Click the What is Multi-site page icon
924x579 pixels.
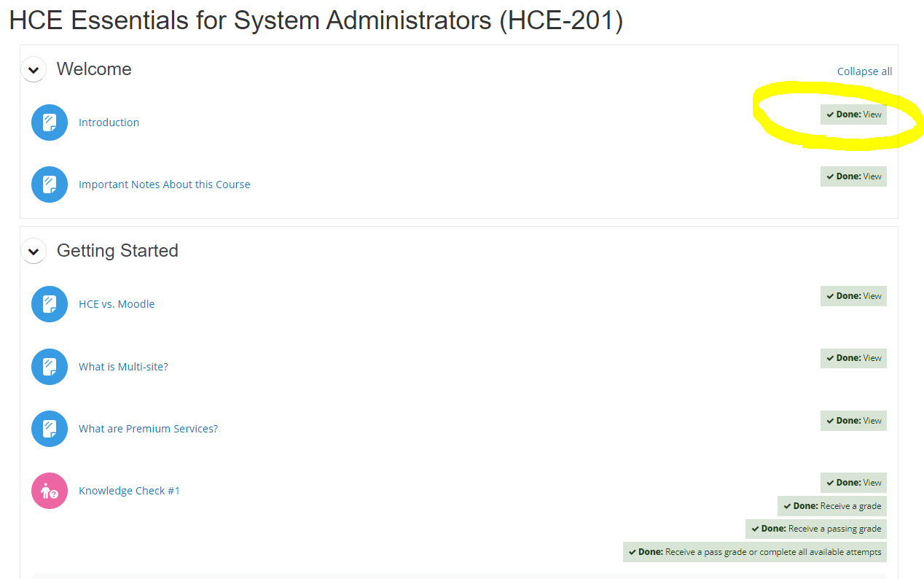coord(50,367)
